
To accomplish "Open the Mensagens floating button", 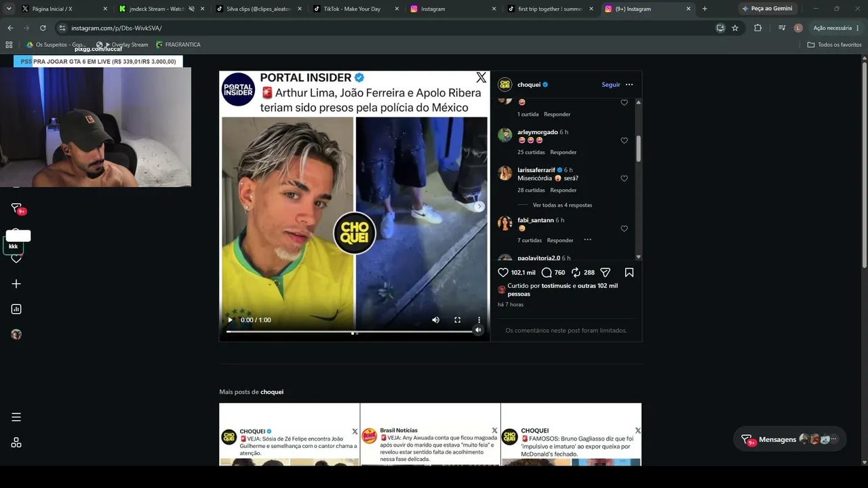I will pos(790,439).
